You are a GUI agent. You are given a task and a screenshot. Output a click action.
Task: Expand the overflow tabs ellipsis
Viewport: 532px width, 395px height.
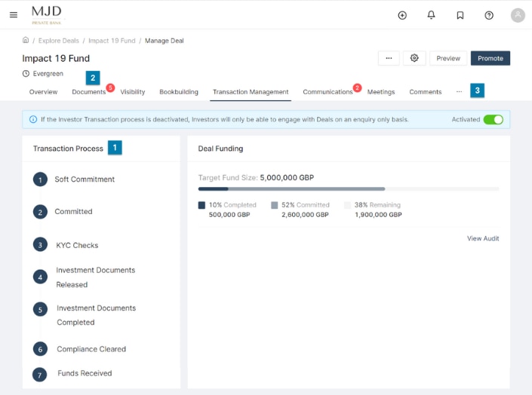pos(459,92)
